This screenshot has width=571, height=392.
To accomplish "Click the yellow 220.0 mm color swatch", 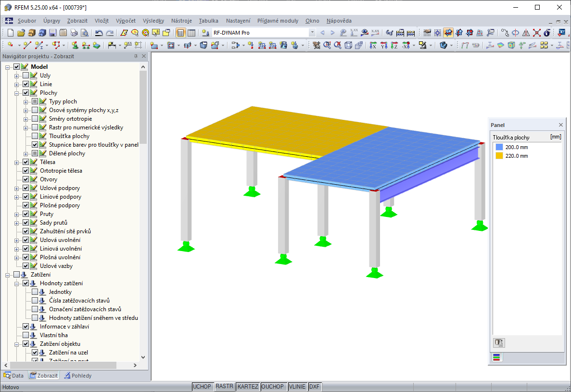I will [499, 156].
